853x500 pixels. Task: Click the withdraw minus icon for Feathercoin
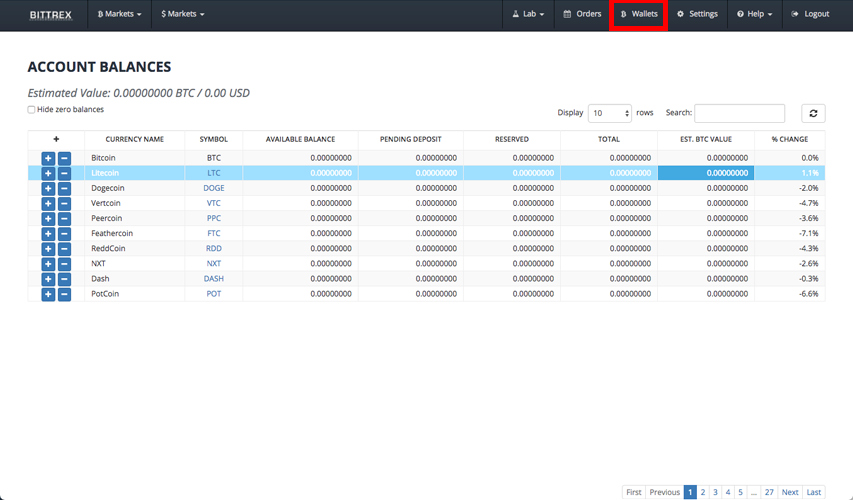point(64,234)
